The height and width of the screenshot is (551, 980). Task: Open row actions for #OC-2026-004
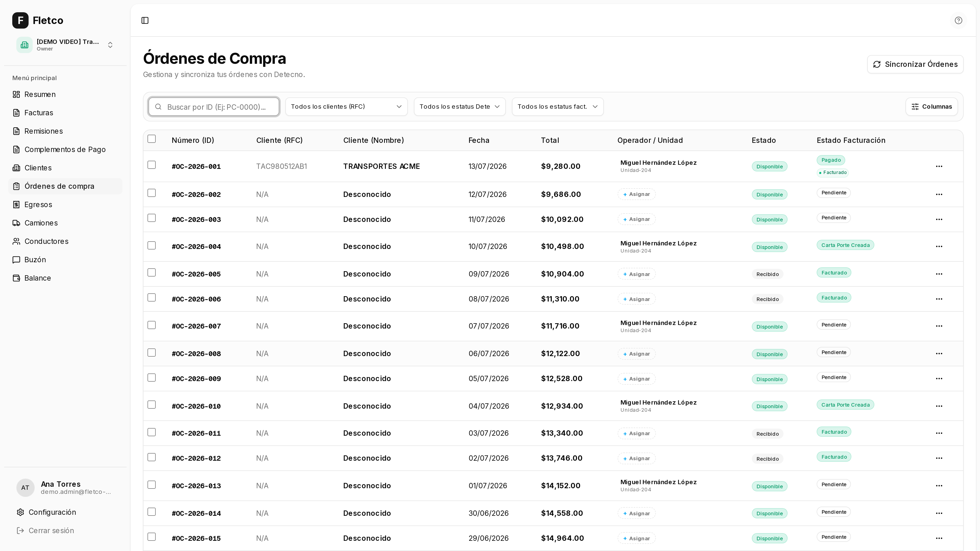click(x=939, y=246)
